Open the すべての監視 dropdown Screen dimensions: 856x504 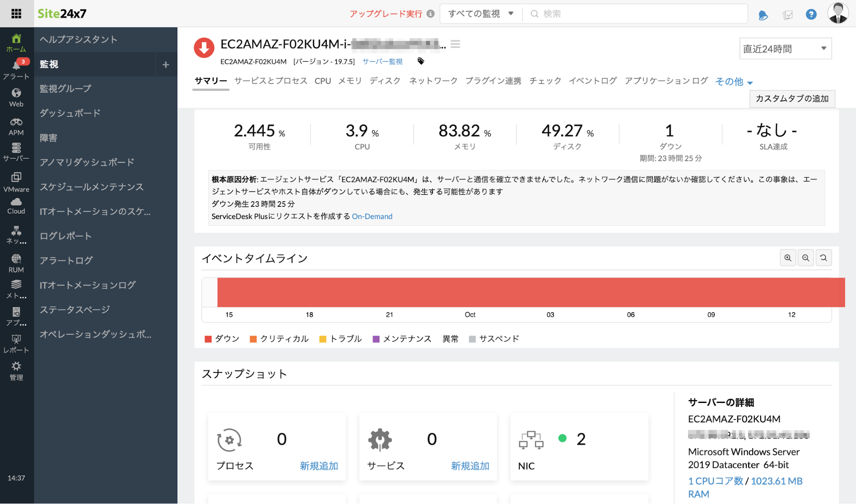tap(480, 14)
